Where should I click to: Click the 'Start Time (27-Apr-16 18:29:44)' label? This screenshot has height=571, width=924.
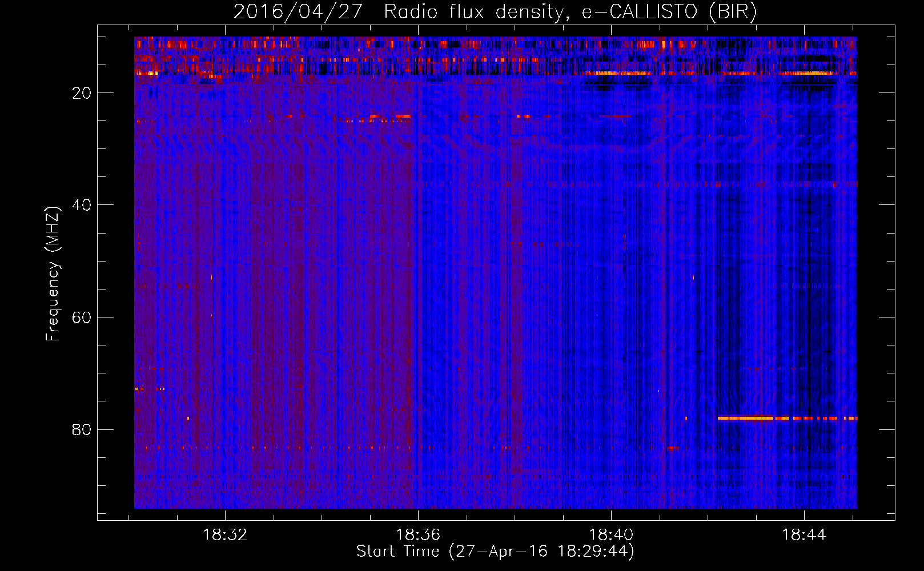click(495, 552)
